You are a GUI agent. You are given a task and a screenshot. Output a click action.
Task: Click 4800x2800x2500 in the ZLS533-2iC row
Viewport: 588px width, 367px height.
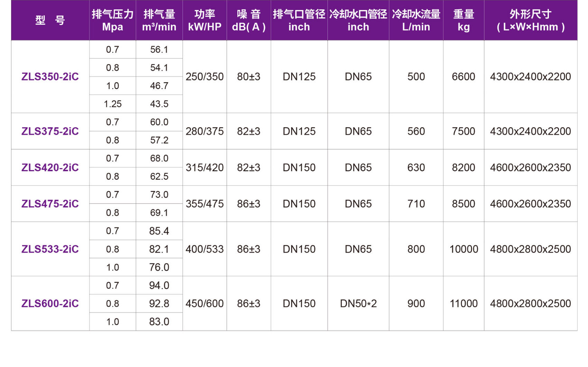(x=531, y=249)
